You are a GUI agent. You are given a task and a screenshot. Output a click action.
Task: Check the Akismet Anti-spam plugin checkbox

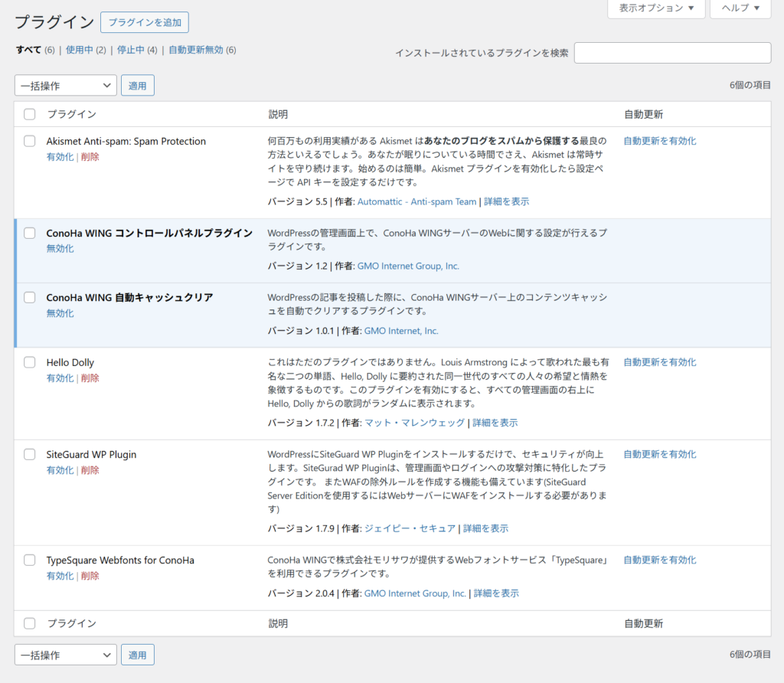pos(30,141)
